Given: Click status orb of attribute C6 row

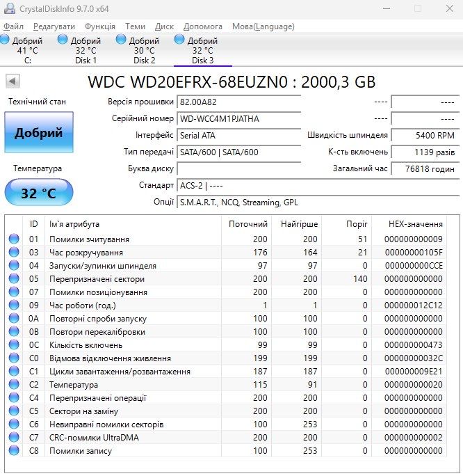Looking at the screenshot, I should (14, 424).
